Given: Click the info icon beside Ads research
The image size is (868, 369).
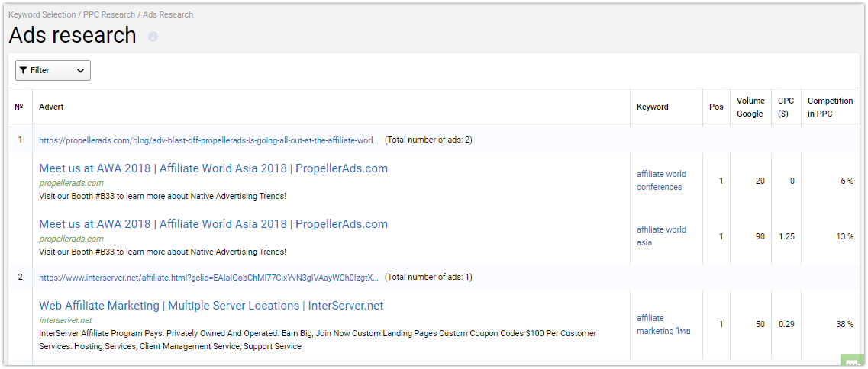Looking at the screenshot, I should click(153, 37).
